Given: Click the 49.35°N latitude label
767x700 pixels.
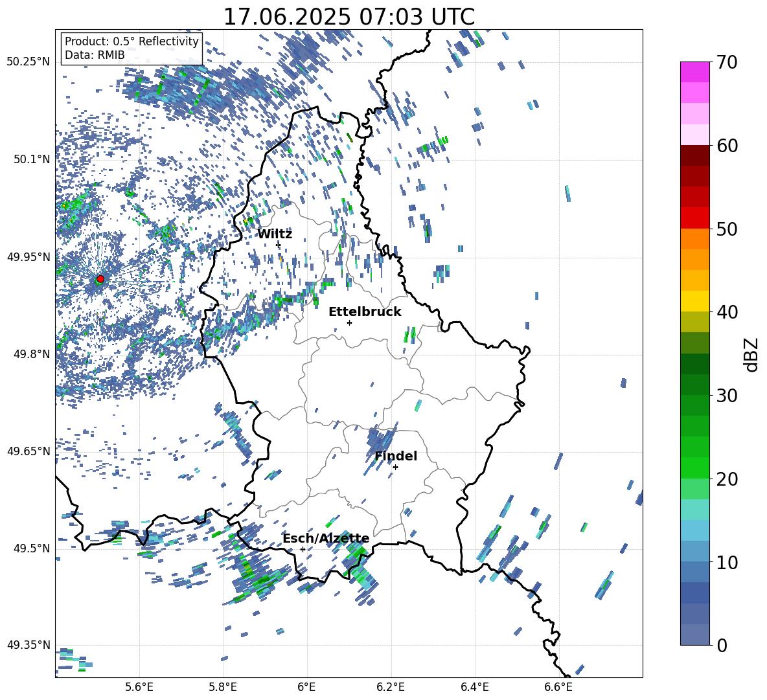Looking at the screenshot, I should (x=29, y=645).
